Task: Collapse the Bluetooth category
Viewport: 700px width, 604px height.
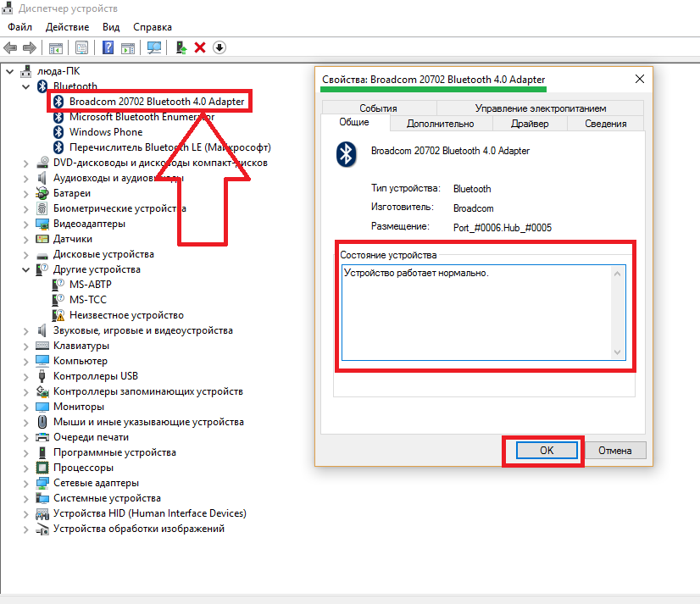Action: [x=26, y=86]
